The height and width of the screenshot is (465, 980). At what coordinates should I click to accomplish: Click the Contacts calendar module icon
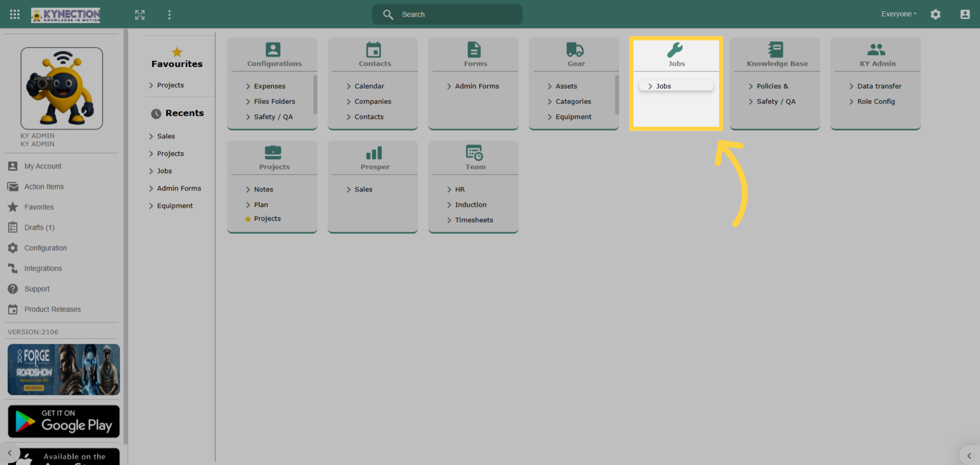click(x=374, y=49)
